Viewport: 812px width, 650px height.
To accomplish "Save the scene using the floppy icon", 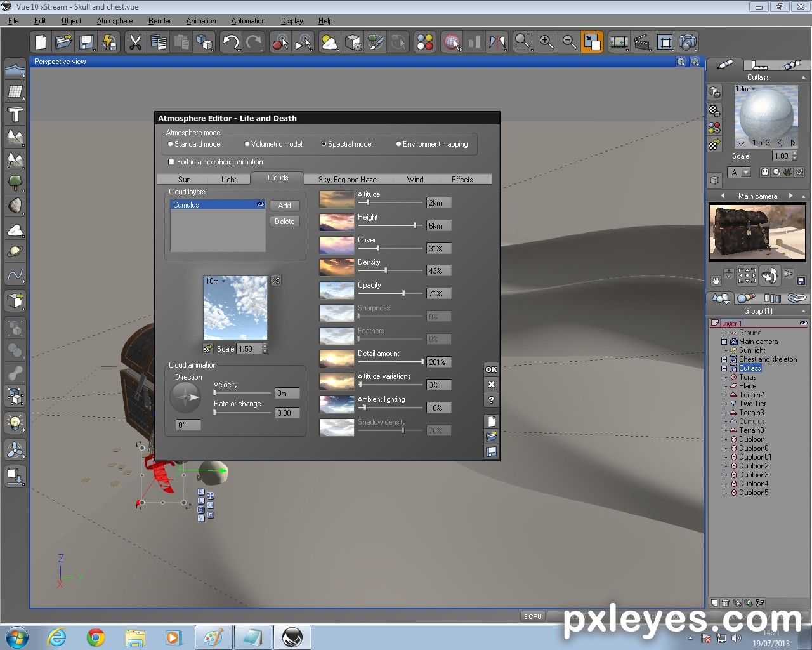I will 86,43.
